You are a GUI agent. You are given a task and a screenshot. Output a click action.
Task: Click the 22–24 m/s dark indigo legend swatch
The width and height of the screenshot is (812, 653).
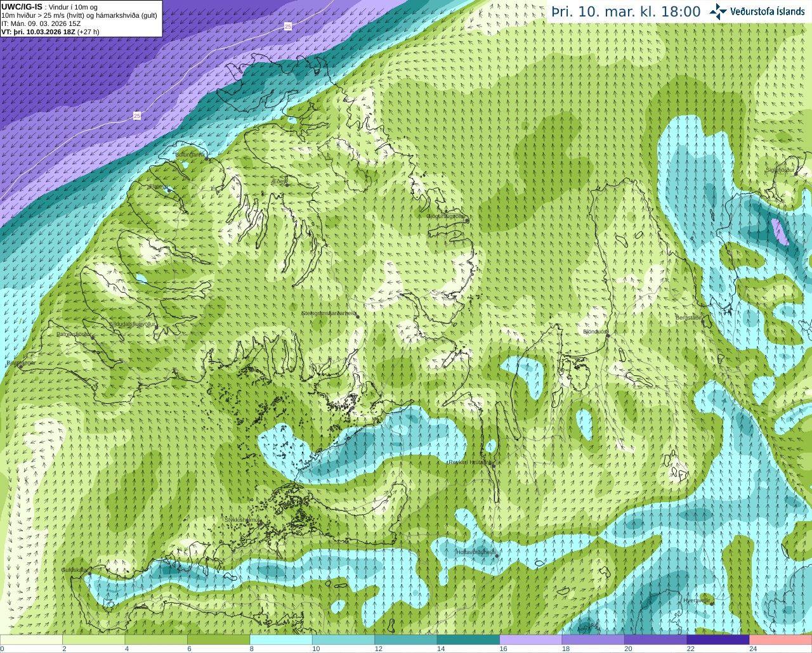click(718, 640)
